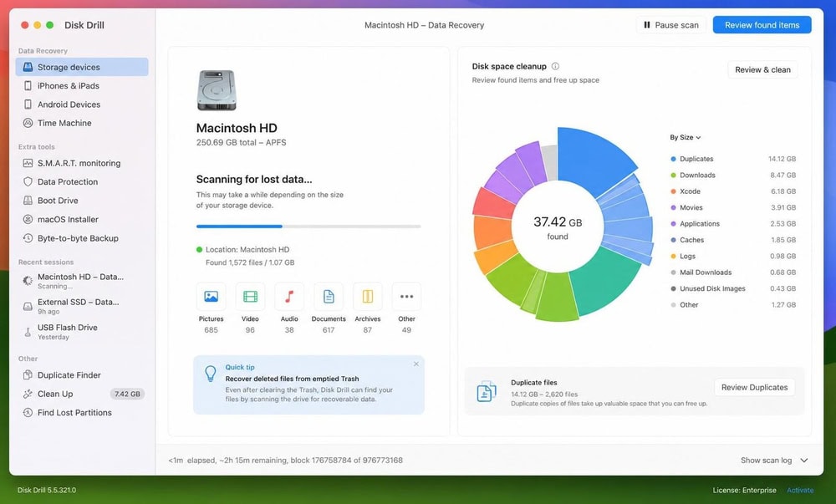The height and width of the screenshot is (504, 836).
Task: Click the Disk space cleanup info icon
Action: coord(555,66)
